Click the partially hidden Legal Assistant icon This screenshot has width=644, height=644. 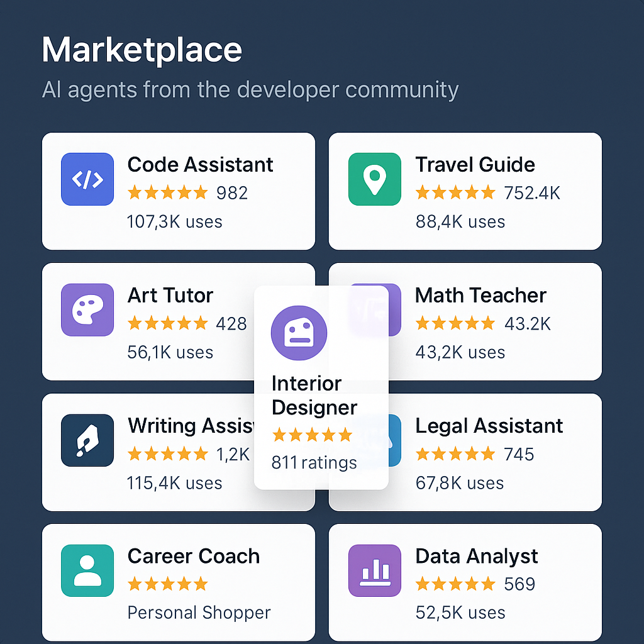click(x=394, y=440)
